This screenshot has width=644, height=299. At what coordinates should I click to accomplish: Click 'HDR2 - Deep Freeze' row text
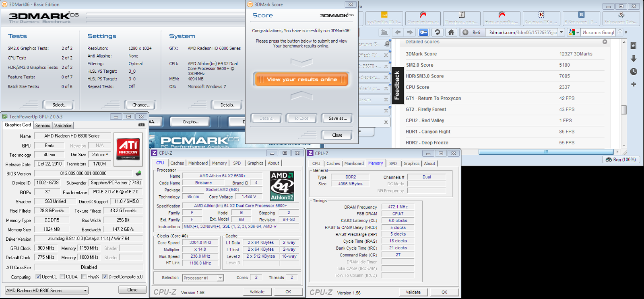pyautogui.click(x=427, y=143)
